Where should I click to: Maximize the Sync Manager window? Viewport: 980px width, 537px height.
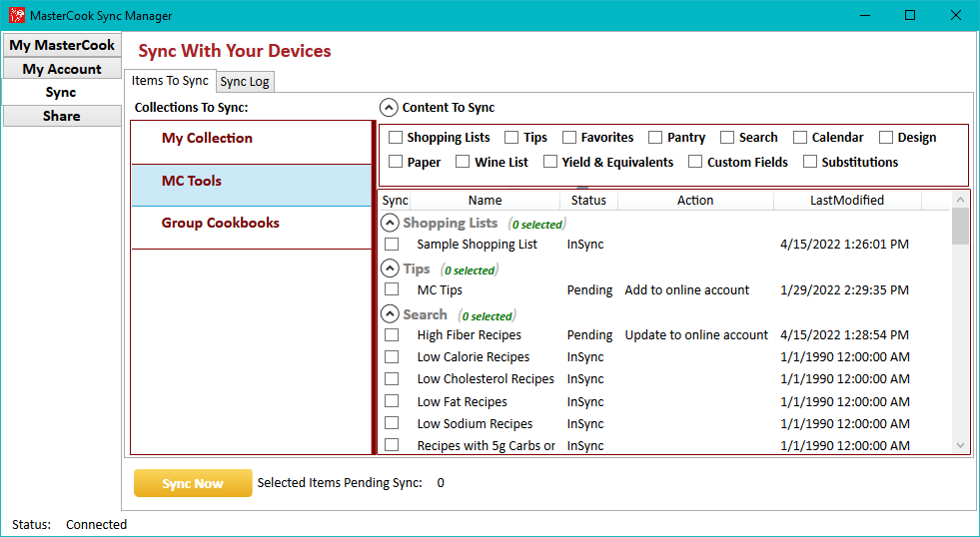tap(911, 15)
